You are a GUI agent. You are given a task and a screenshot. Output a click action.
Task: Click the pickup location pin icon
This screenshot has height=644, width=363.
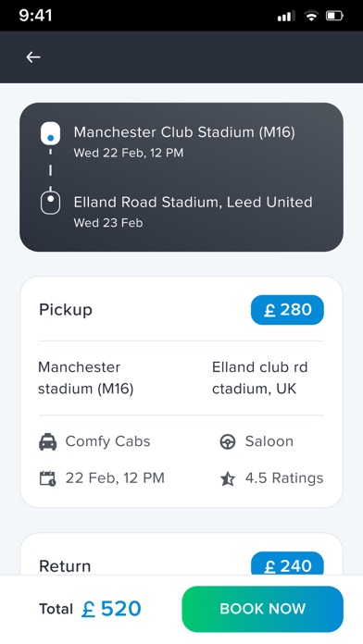point(50,133)
